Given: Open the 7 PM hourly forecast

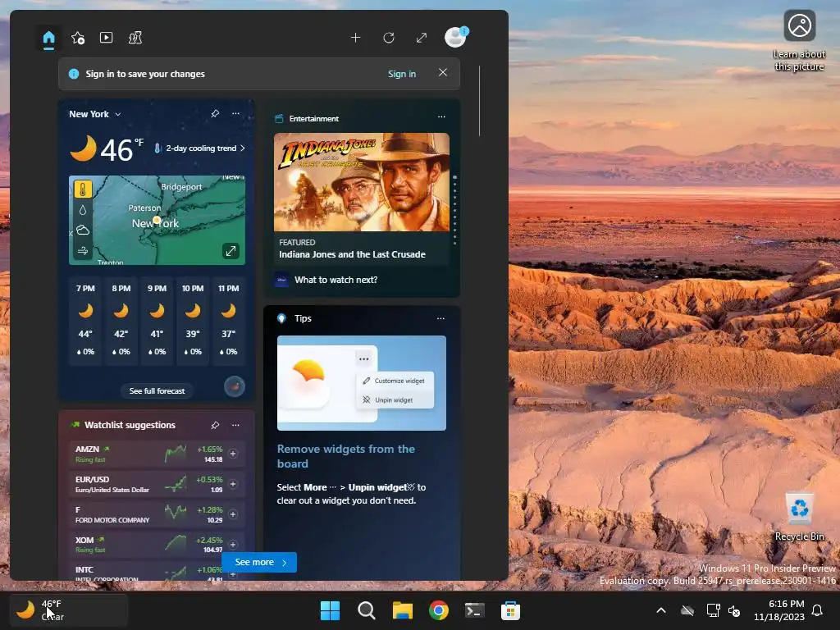Looking at the screenshot, I should coord(85,321).
